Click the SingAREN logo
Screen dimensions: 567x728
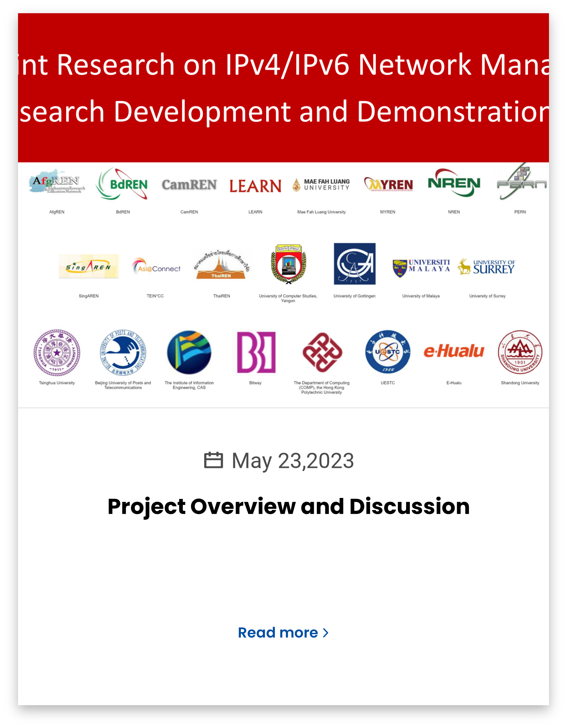[89, 266]
